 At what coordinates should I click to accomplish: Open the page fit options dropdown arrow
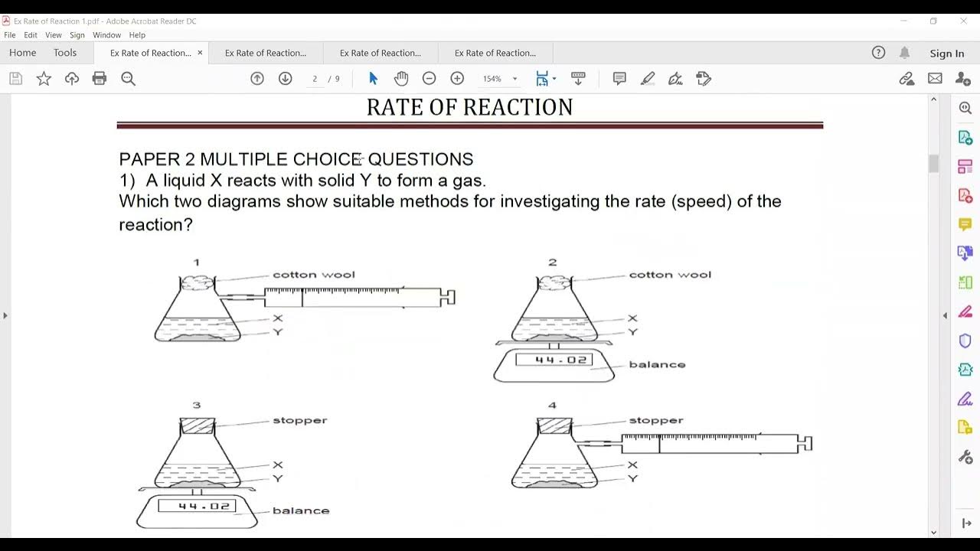pos(554,79)
